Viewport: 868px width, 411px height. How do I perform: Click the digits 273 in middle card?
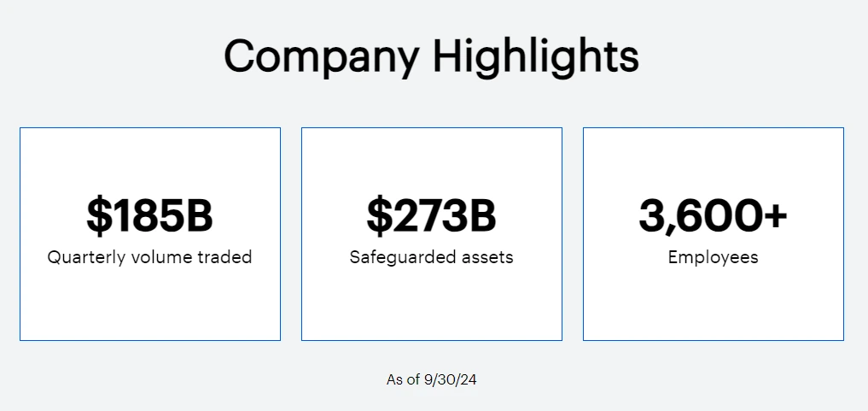[x=430, y=215]
